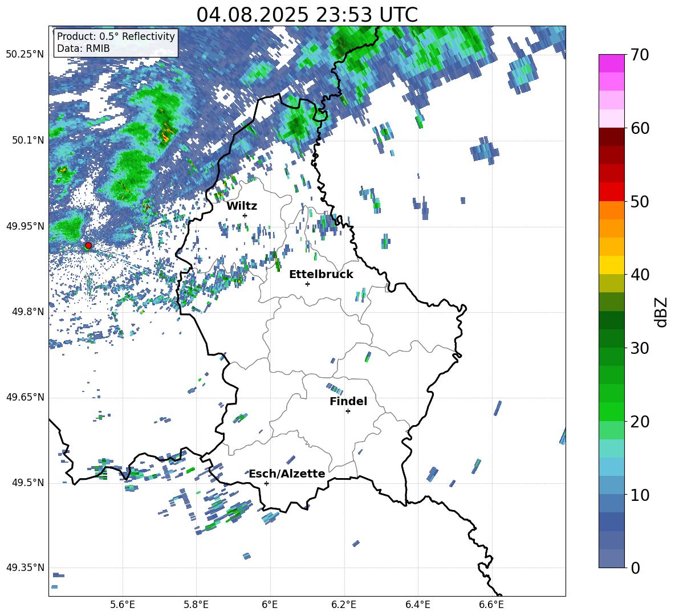Click the 6.6°E longitude label

tap(491, 605)
